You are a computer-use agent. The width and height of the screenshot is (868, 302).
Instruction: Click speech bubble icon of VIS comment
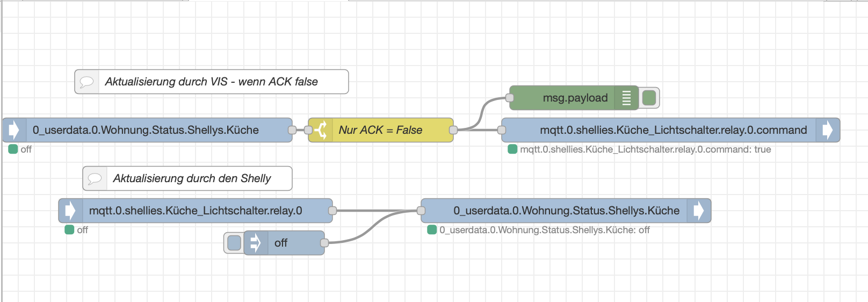coord(86,82)
